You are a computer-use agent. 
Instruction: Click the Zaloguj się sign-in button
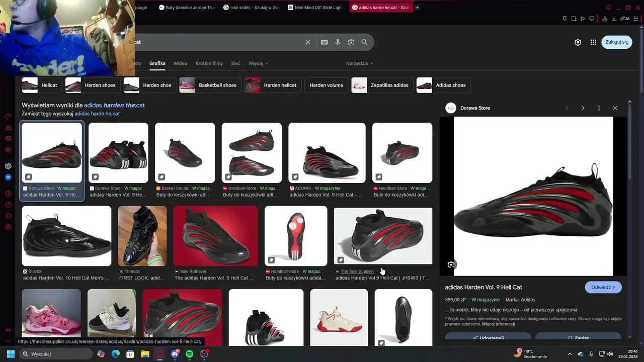[617, 42]
